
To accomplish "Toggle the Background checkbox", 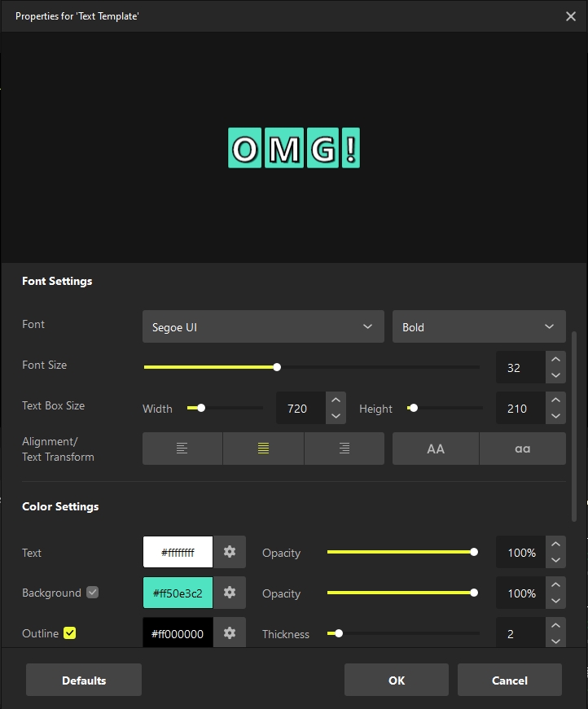I will [93, 593].
